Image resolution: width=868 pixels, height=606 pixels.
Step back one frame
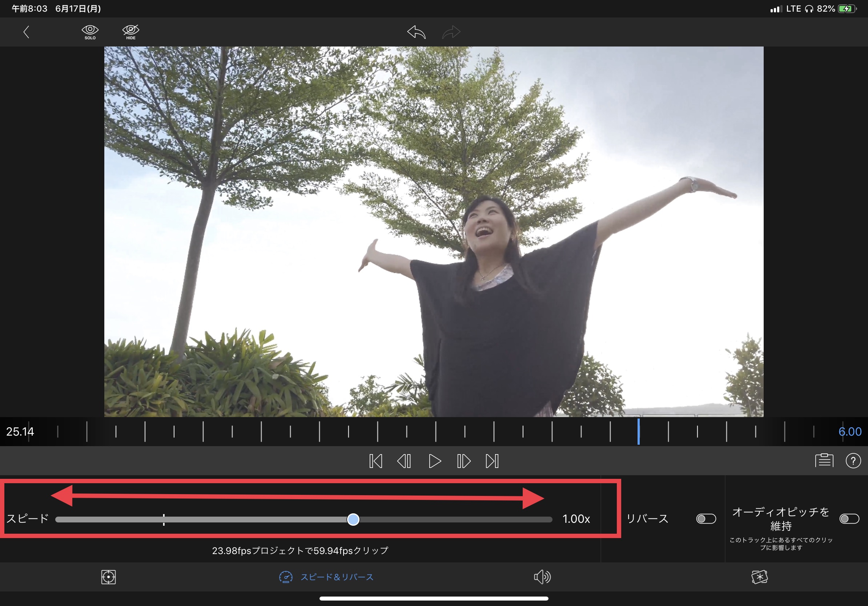(x=404, y=461)
